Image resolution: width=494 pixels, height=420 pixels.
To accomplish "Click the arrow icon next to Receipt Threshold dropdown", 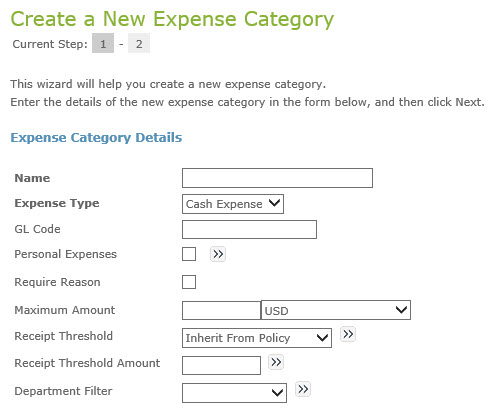I will [x=348, y=334].
